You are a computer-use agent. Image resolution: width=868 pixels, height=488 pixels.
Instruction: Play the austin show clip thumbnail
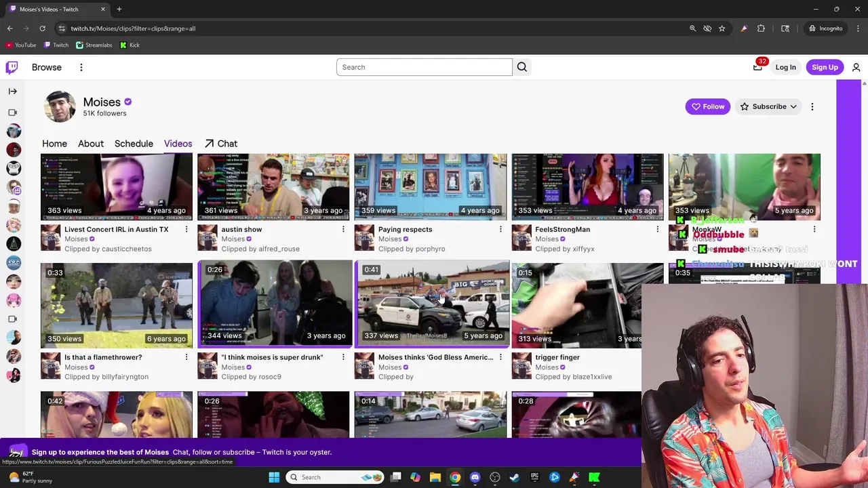click(x=273, y=186)
